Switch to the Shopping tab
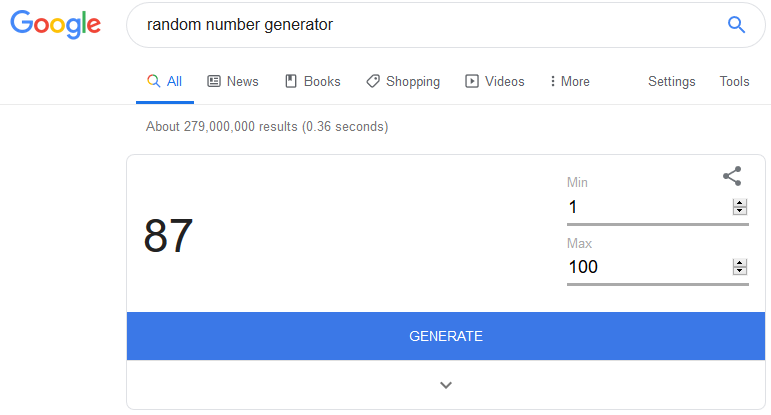Viewport: 771px width, 415px height. click(402, 82)
